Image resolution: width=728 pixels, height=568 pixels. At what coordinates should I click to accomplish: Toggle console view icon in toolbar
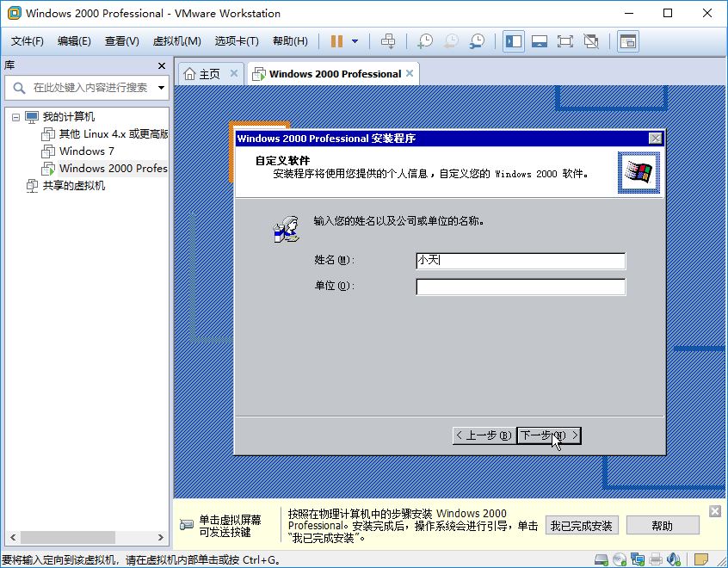(627, 41)
